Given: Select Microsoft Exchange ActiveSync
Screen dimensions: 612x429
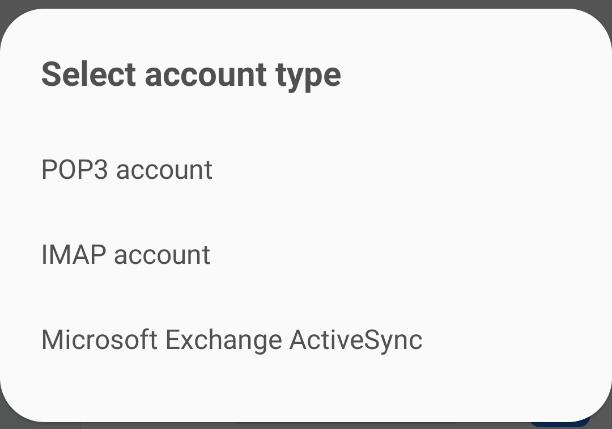Looking at the screenshot, I should (x=232, y=340).
